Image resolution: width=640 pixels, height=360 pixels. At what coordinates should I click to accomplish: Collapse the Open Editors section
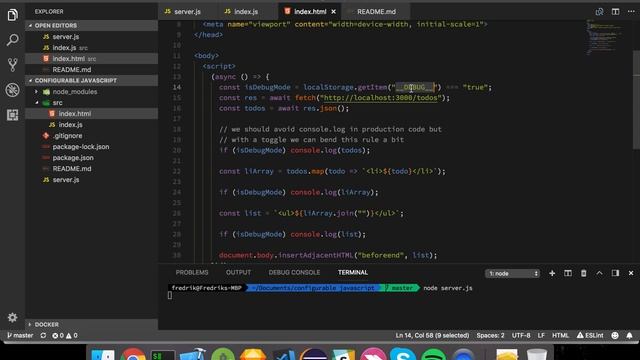click(91, 25)
